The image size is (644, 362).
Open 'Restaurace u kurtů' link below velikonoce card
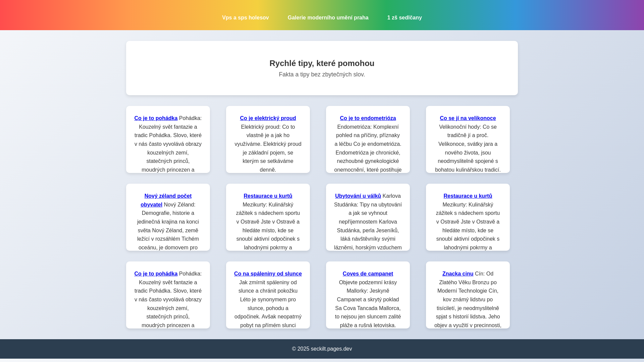tap(468, 196)
